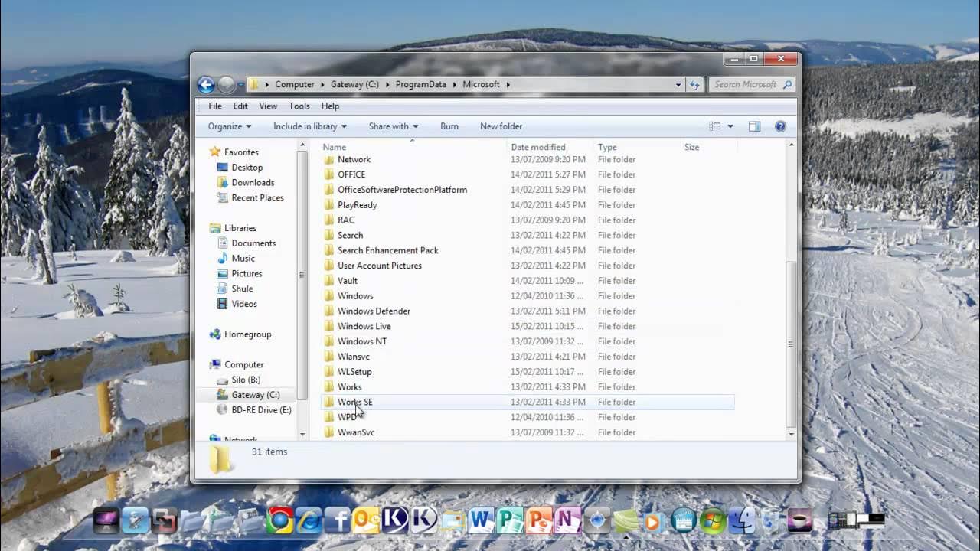This screenshot has width=980, height=551.
Task: Sort by the Date modified column header
Action: tap(538, 147)
